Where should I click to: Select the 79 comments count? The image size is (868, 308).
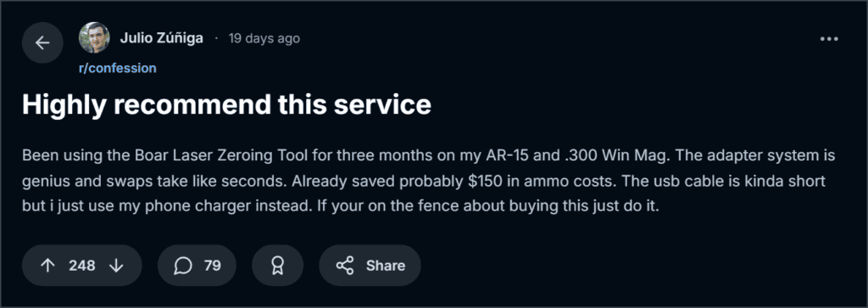213,266
